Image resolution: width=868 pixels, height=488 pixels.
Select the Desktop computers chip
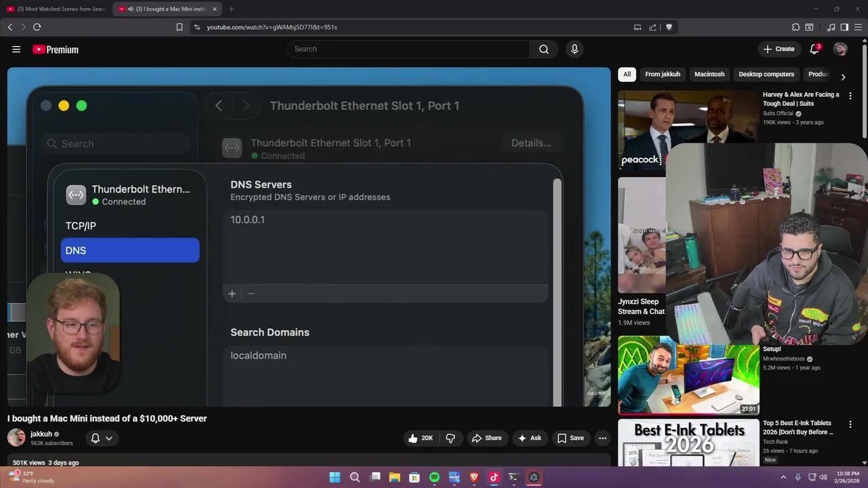click(766, 75)
